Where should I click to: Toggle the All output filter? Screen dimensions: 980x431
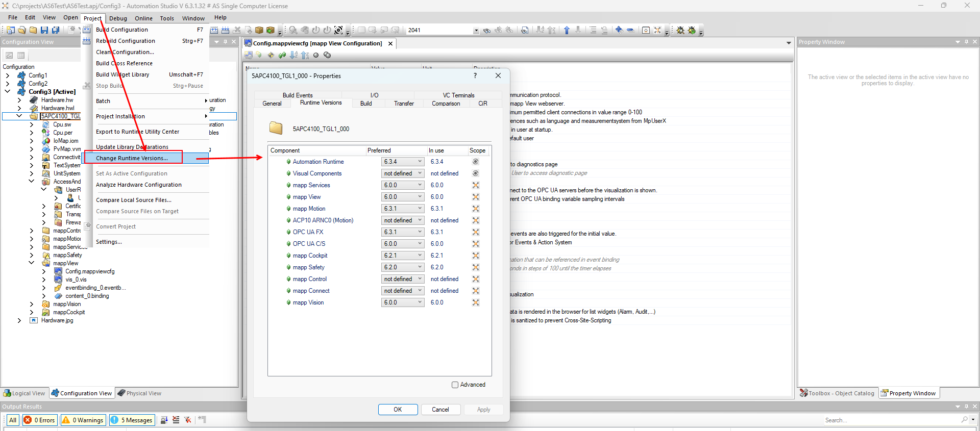pos(13,420)
